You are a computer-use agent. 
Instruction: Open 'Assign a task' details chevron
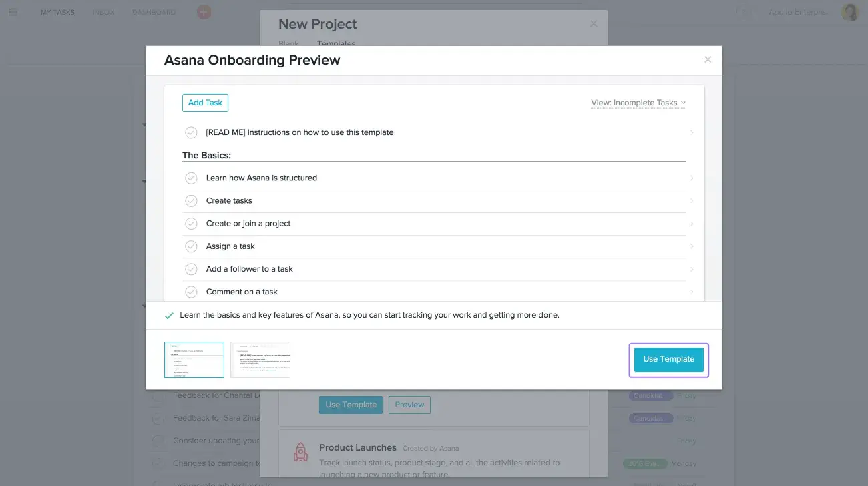(x=692, y=246)
